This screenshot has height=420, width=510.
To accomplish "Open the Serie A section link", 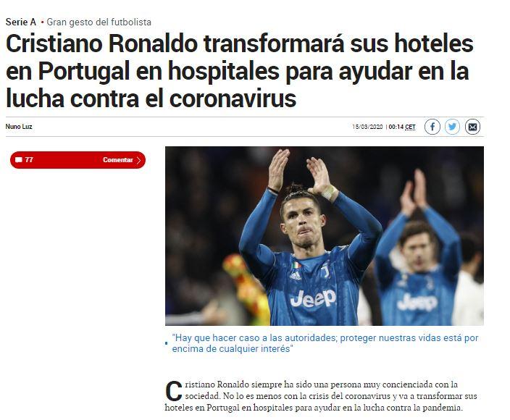I will (x=21, y=22).
